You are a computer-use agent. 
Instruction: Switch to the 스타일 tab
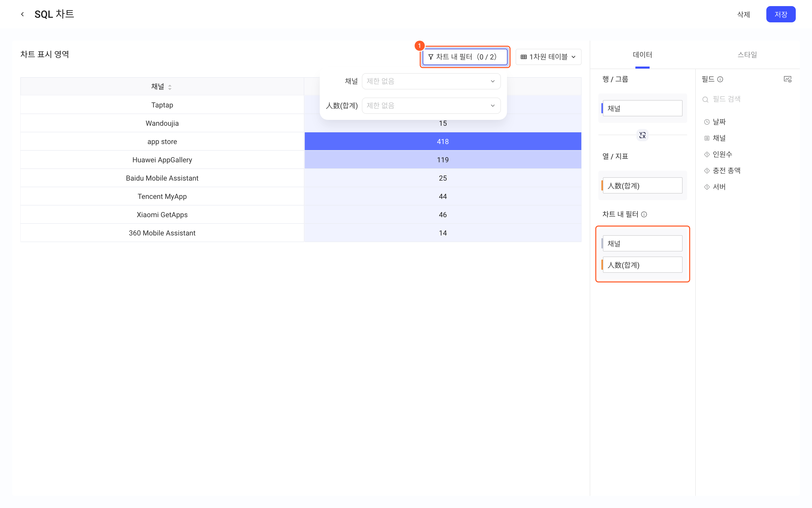coord(747,55)
